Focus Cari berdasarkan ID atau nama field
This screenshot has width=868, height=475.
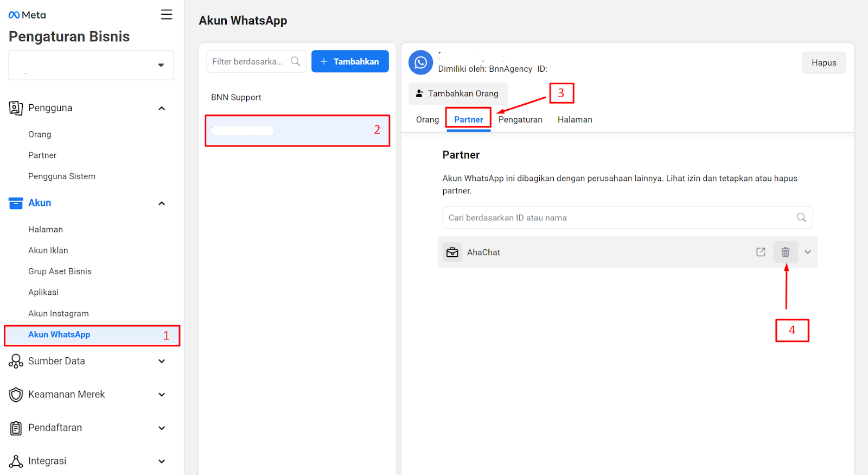coord(627,217)
